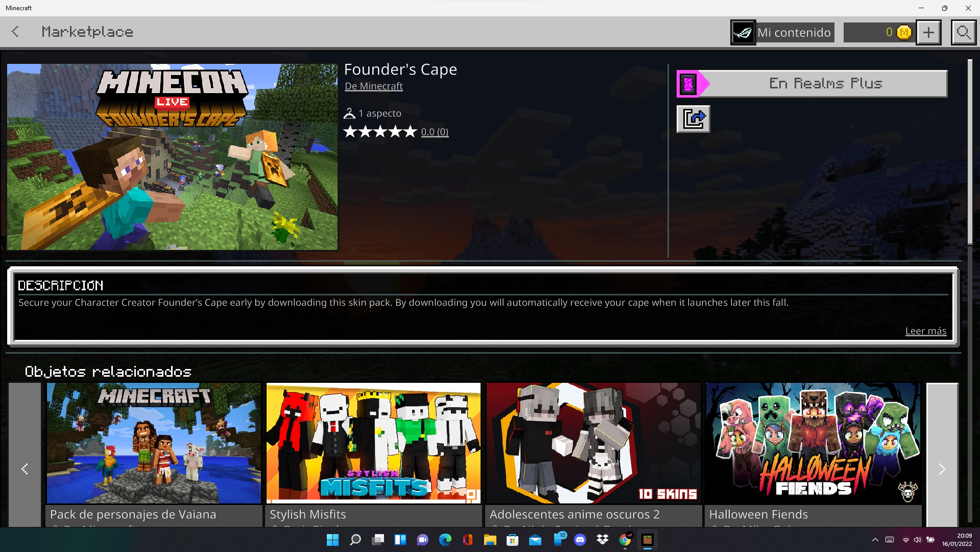Open the De Minecraft creator link

pyautogui.click(x=374, y=86)
